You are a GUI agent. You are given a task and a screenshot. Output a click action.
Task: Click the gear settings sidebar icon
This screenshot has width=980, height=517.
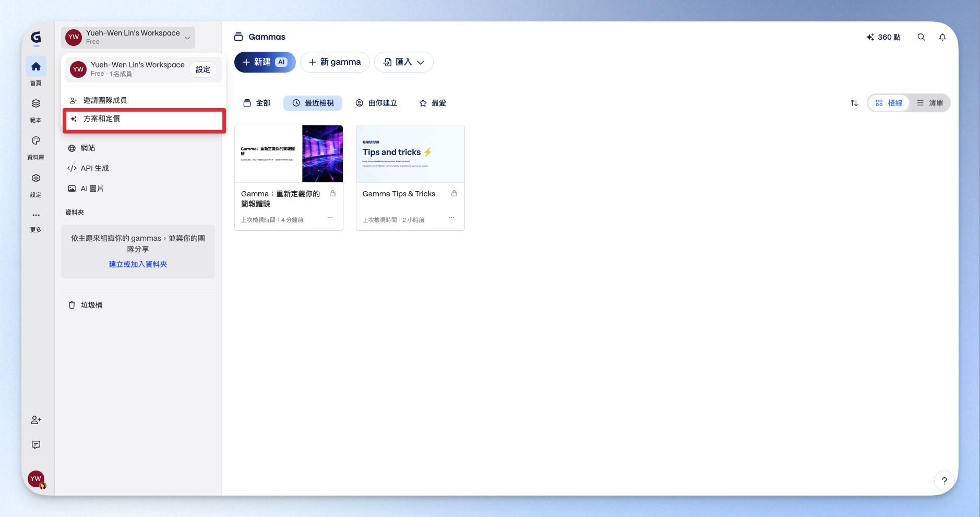pos(35,179)
